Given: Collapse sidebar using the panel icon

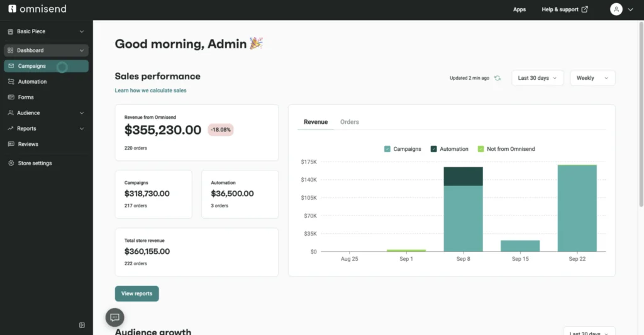Looking at the screenshot, I should click(82, 325).
